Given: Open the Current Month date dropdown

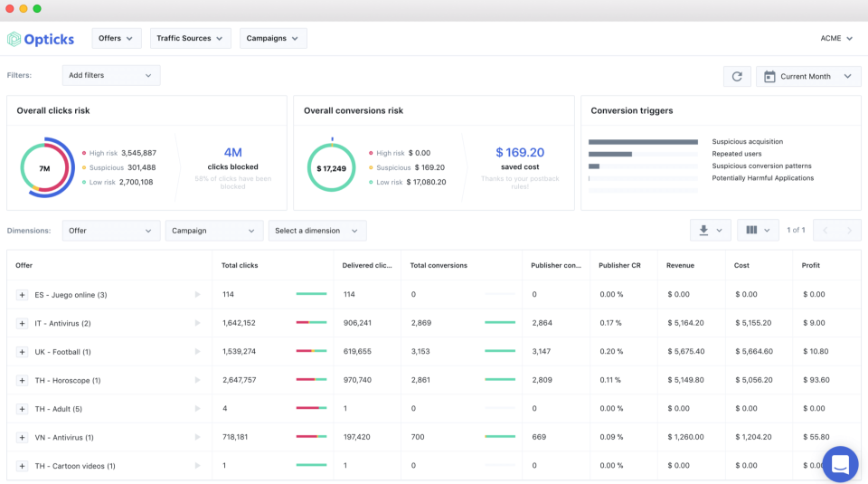Looking at the screenshot, I should (x=807, y=77).
